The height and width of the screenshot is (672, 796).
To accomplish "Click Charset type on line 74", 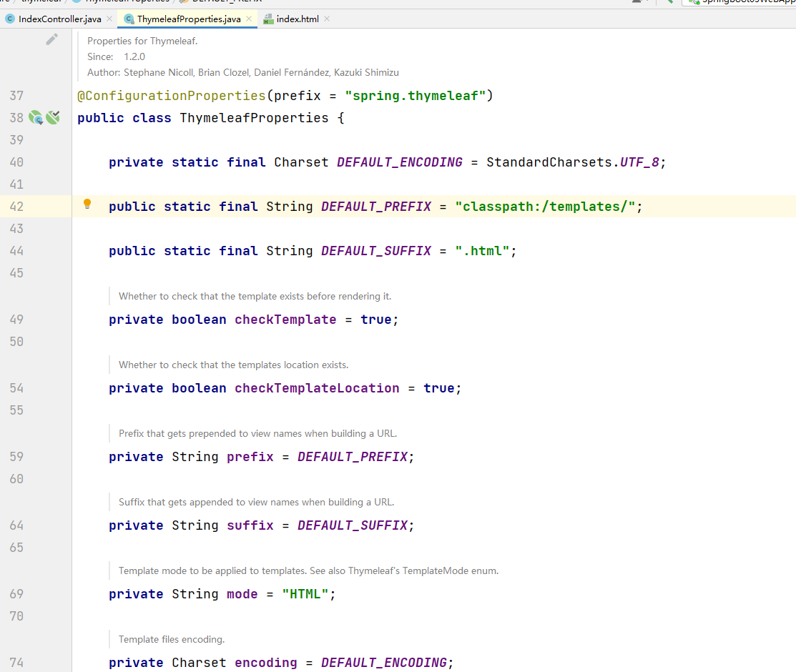I will pyautogui.click(x=199, y=663).
